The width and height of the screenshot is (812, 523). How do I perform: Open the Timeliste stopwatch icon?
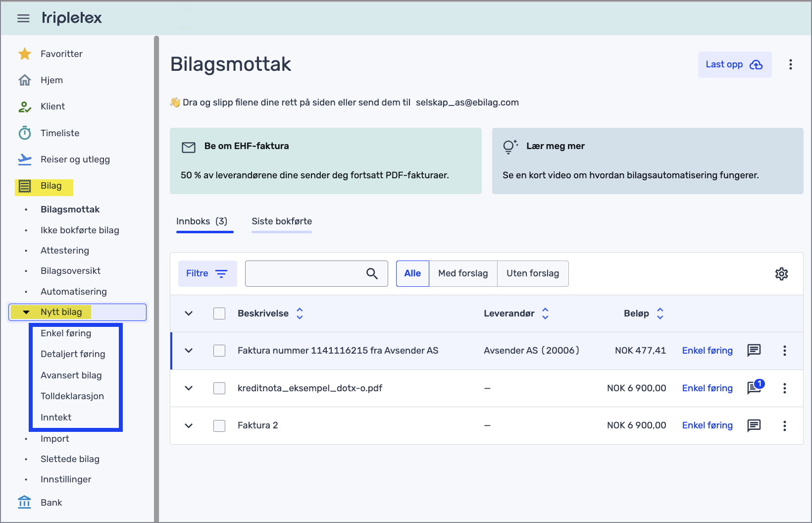(x=25, y=133)
